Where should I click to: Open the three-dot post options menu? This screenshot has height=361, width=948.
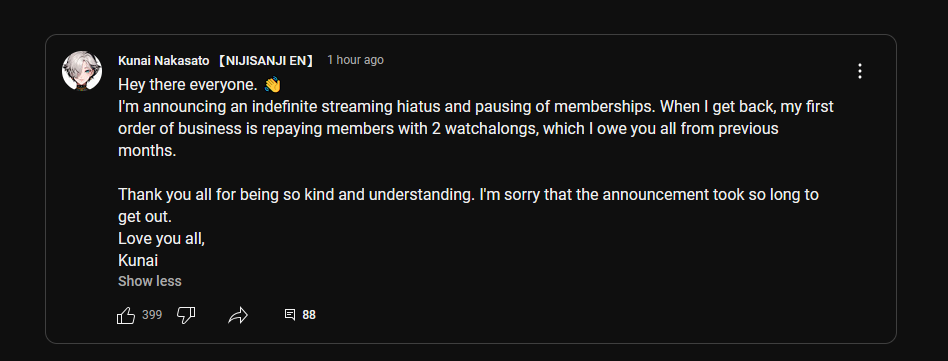pos(860,71)
